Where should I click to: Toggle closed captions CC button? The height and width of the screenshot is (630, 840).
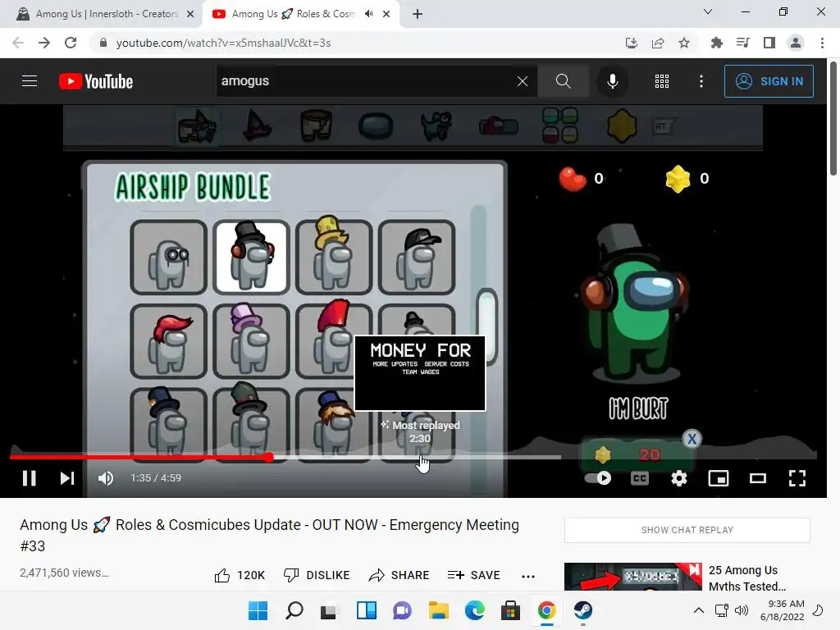[x=640, y=478]
